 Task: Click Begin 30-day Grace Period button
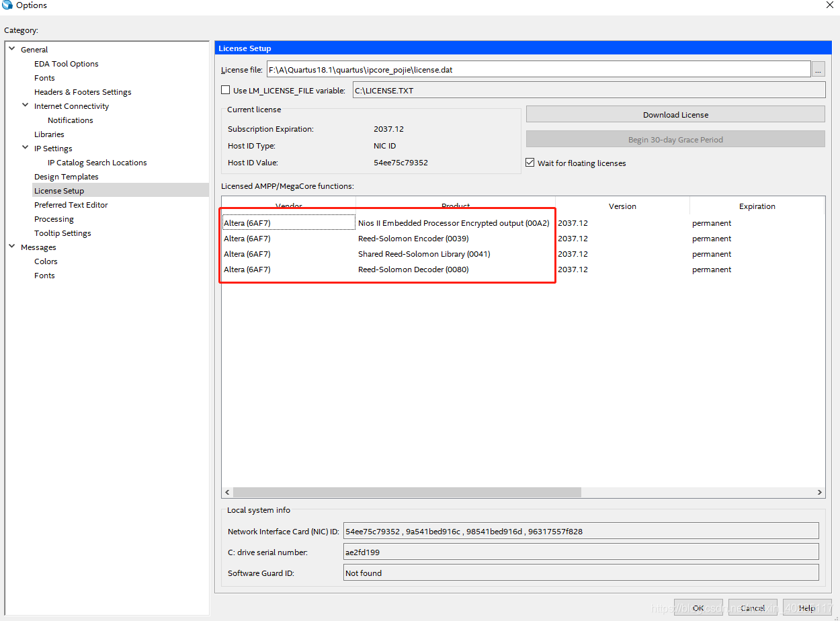click(x=675, y=139)
